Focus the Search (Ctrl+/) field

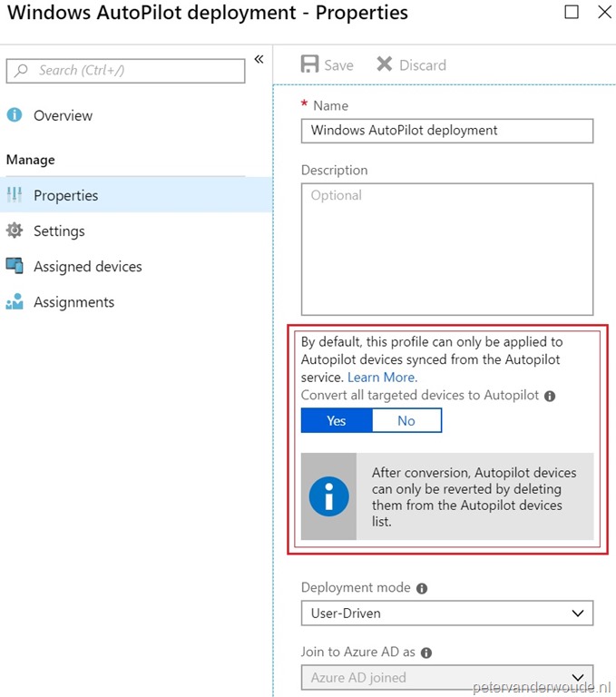click(126, 71)
